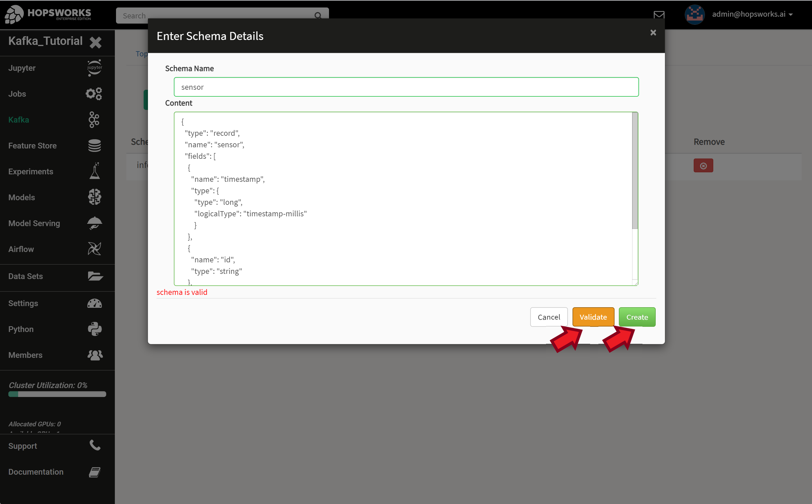The width and height of the screenshot is (812, 504).
Task: Click inside the Schema Name input field
Action: (x=406, y=87)
